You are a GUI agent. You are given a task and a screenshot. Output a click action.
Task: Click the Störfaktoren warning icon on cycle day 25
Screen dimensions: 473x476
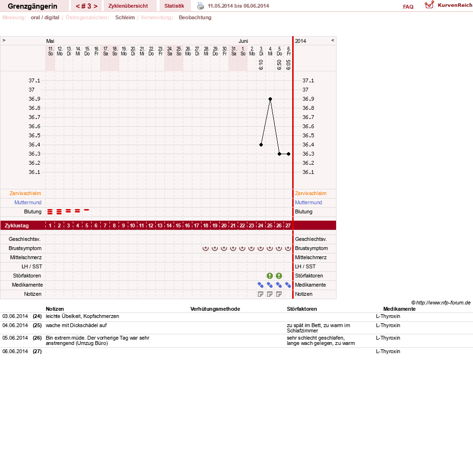click(x=270, y=276)
